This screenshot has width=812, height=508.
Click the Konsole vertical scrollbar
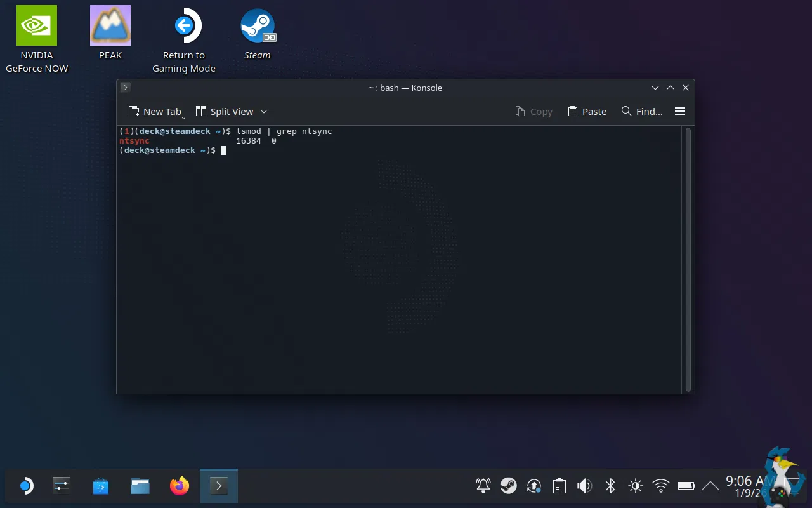[688, 259]
